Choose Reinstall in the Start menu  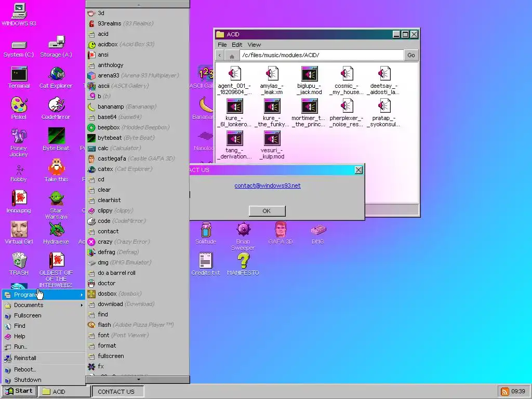(x=44, y=358)
